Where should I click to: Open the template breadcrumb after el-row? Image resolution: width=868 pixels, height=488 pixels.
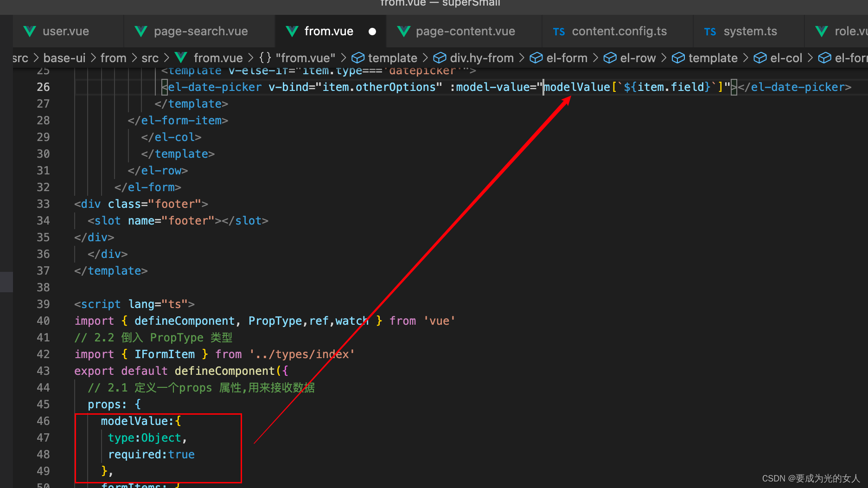tap(713, 58)
